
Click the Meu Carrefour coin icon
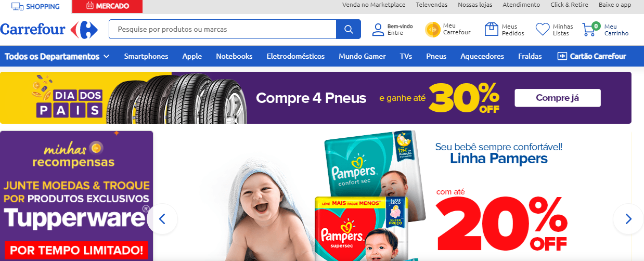point(432,30)
